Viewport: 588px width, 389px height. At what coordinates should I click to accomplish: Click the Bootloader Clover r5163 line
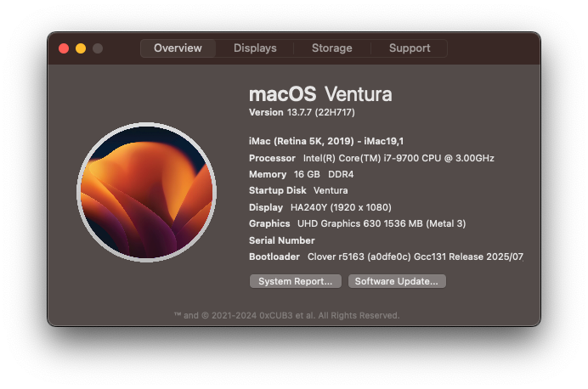(x=387, y=257)
